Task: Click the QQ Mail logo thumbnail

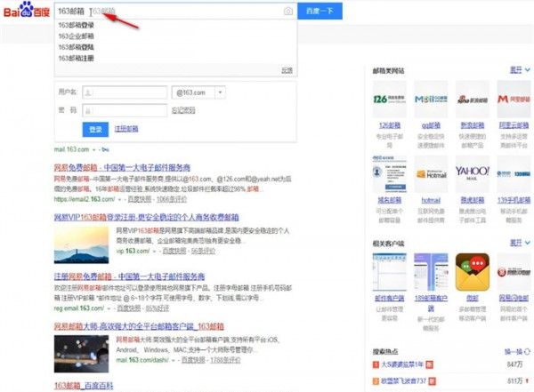Action: pos(431,99)
